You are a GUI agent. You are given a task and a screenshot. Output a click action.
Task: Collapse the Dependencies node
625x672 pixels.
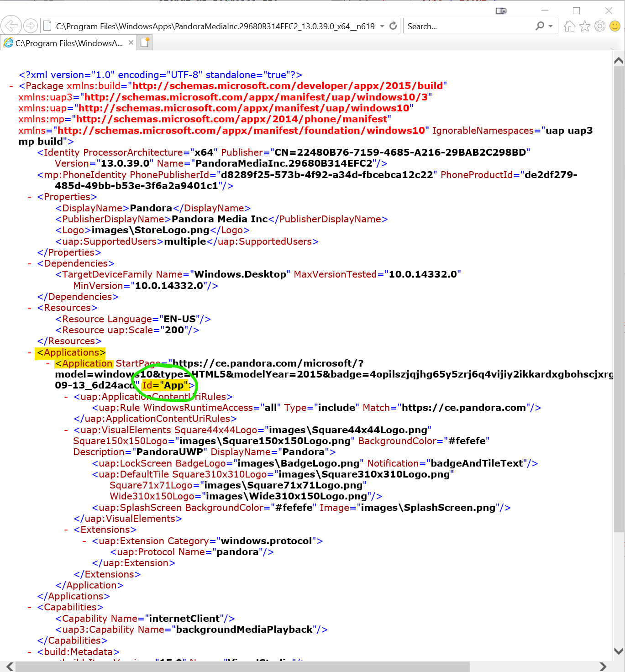pyautogui.click(x=30, y=263)
